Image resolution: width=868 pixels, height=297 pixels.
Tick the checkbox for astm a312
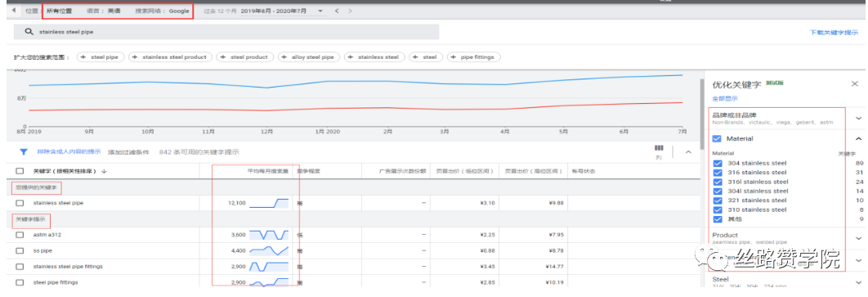(x=20, y=235)
